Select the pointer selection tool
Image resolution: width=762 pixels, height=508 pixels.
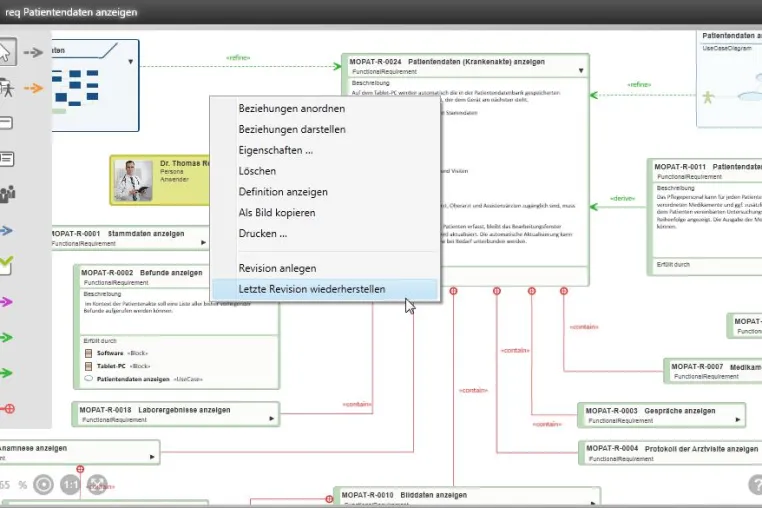pyautogui.click(x=7, y=52)
